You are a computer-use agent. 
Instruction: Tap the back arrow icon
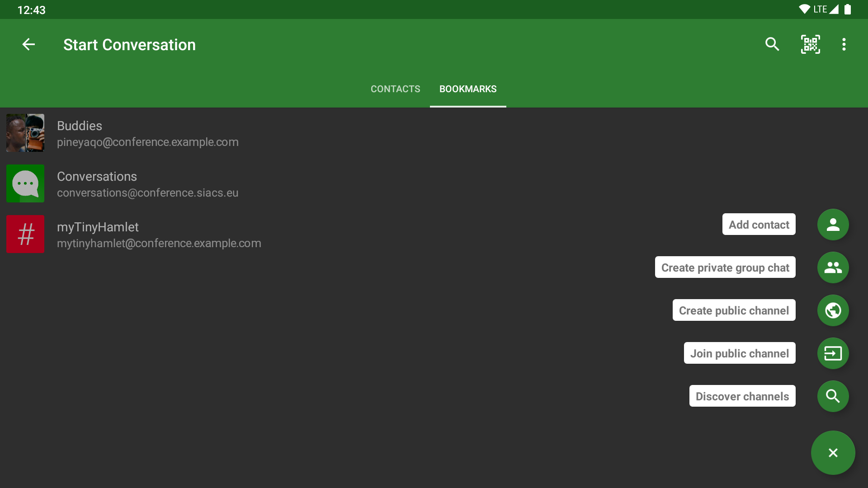tap(28, 44)
